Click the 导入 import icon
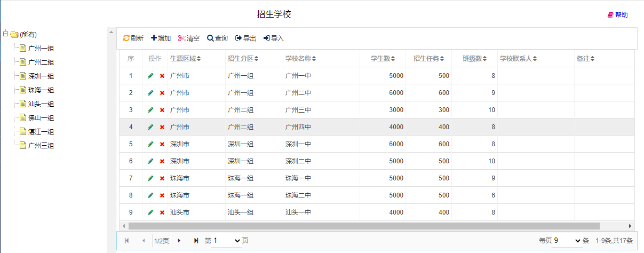644x253 pixels. [267, 38]
